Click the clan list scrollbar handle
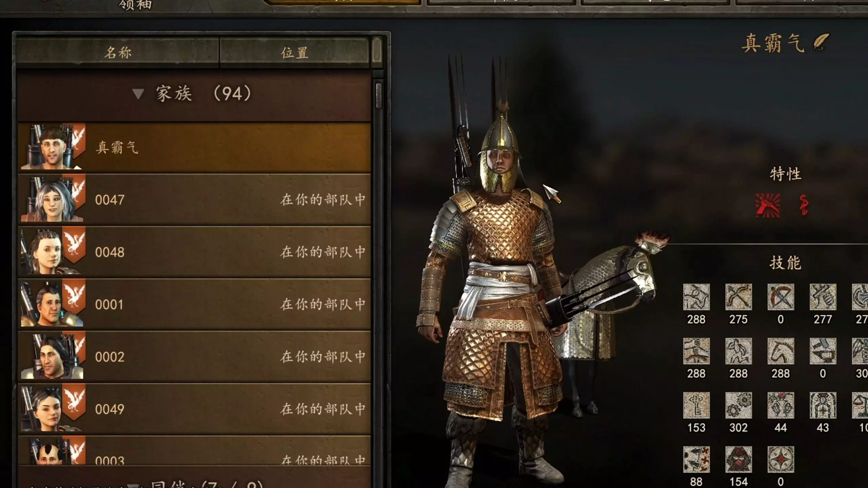The height and width of the screenshot is (488, 868). click(378, 95)
